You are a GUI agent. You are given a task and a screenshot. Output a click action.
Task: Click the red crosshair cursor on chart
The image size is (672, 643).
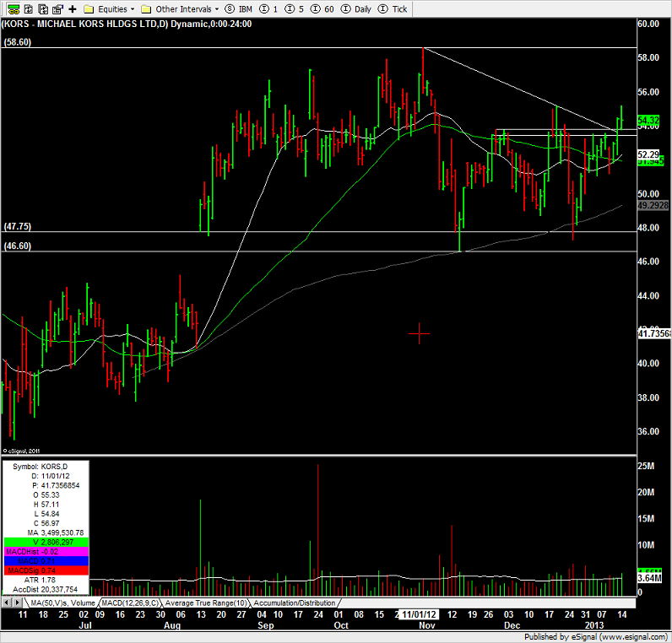[419, 333]
